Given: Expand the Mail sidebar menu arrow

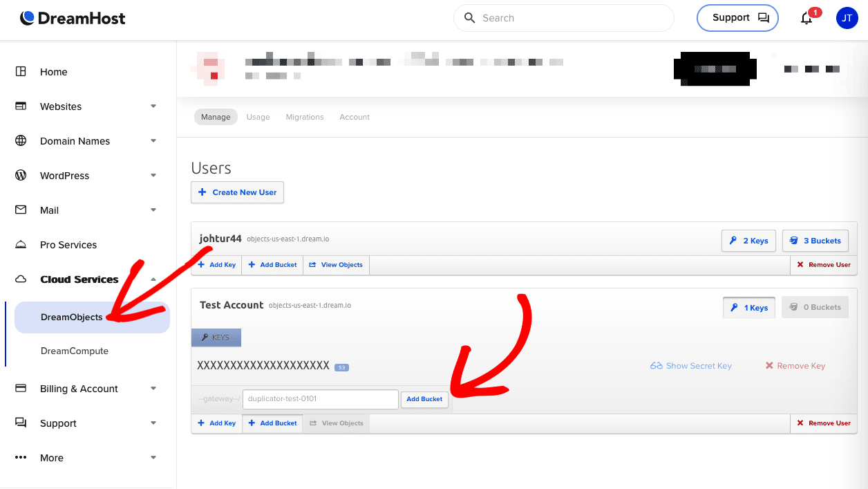Looking at the screenshot, I should [153, 210].
